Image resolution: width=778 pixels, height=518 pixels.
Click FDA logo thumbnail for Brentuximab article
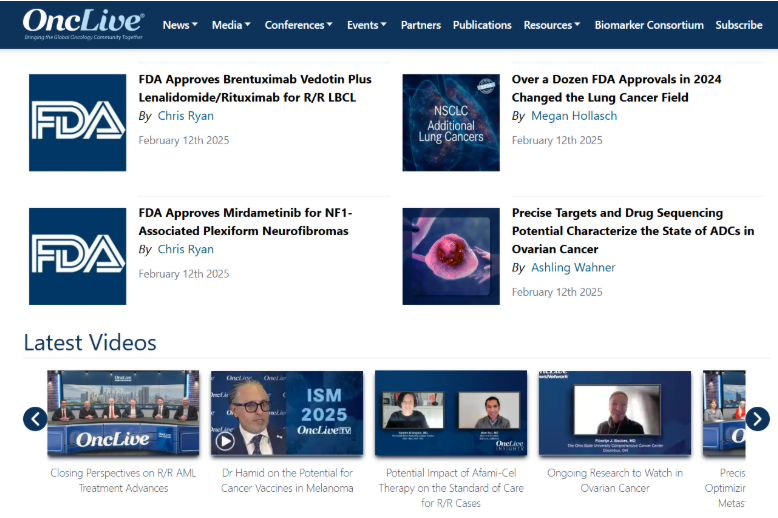point(77,123)
